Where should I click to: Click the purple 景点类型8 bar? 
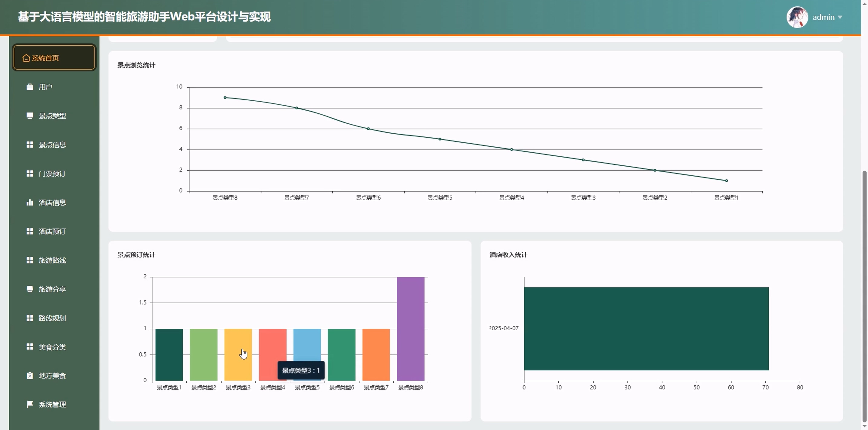410,329
